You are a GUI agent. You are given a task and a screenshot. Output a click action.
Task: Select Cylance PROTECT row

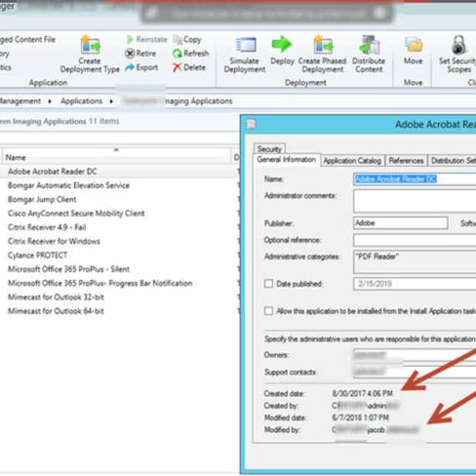pos(120,256)
